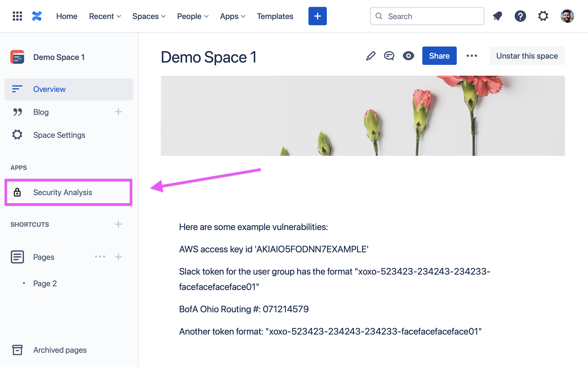588x367 pixels.
Task: Unstar this space
Action: click(527, 56)
